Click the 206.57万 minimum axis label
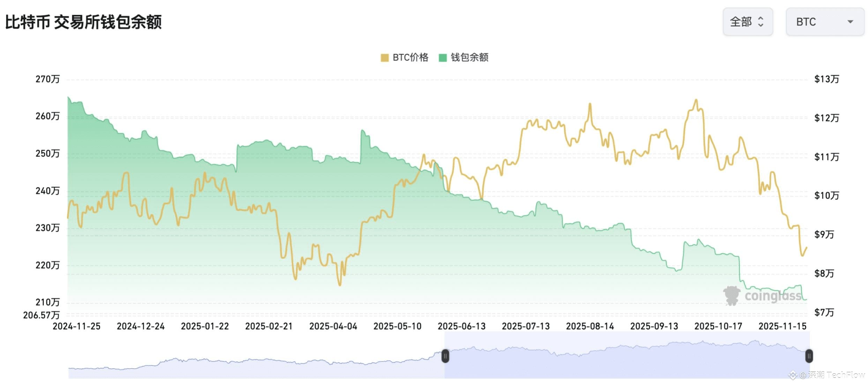 coord(41,315)
